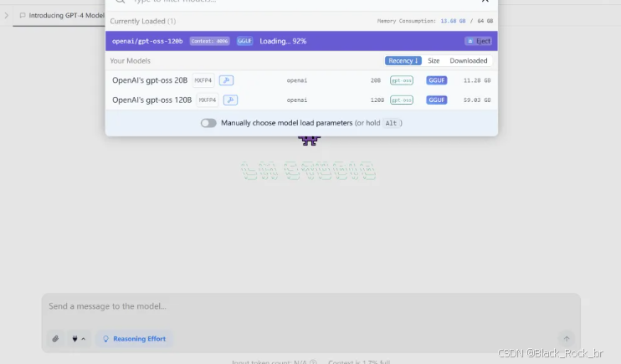Click openai publisher on 120B row
Image resolution: width=621 pixels, height=364 pixels.
(296, 100)
